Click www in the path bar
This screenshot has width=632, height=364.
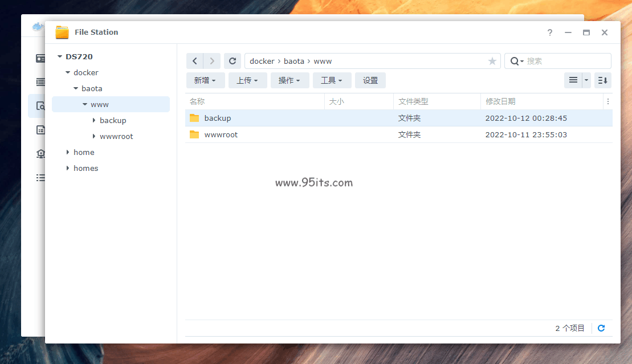[323, 62]
